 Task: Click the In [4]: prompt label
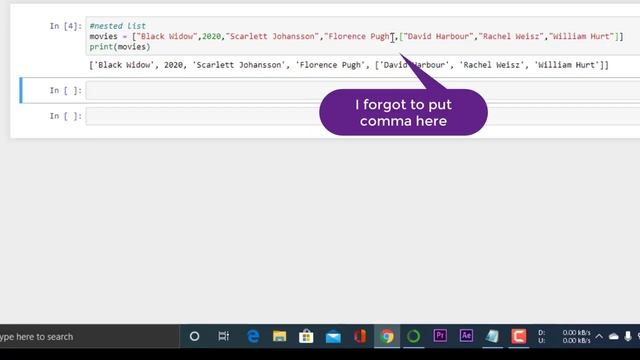point(66,26)
